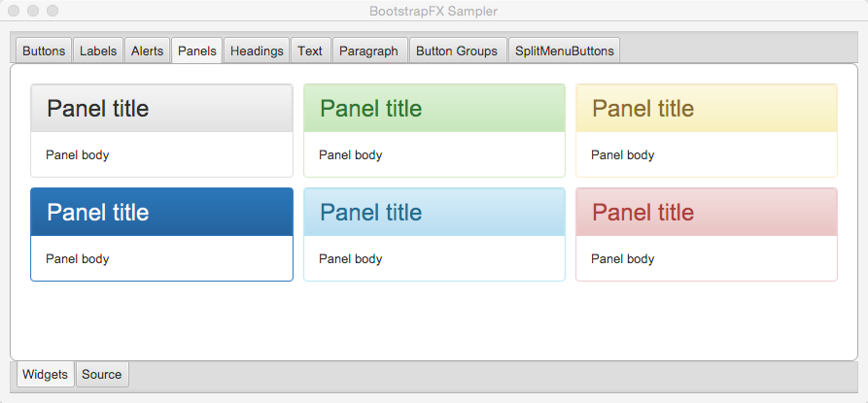Image resolution: width=868 pixels, height=403 pixels.
Task: Click the gray default panel title header
Action: point(161,109)
